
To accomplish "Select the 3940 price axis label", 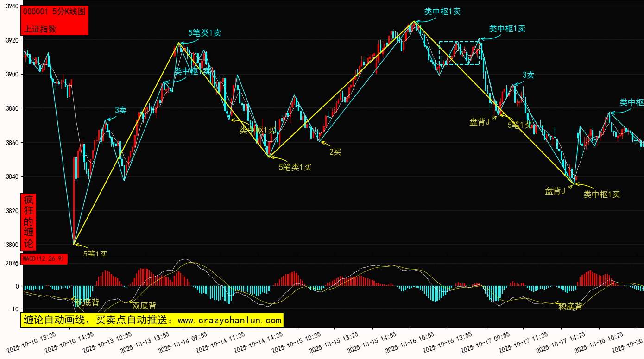I will (11, 6).
